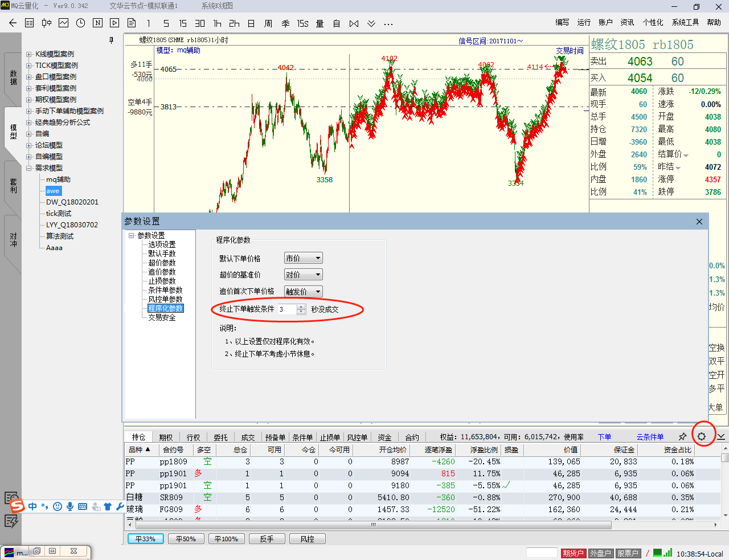Click the 终止下单触发条件 seconds input field
The height and width of the screenshot is (560, 729).
tap(287, 309)
